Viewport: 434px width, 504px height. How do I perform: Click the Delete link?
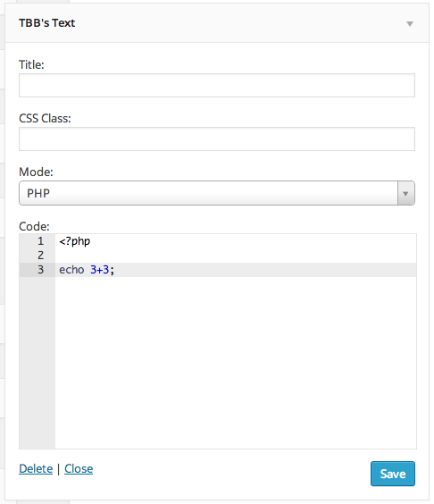click(36, 469)
